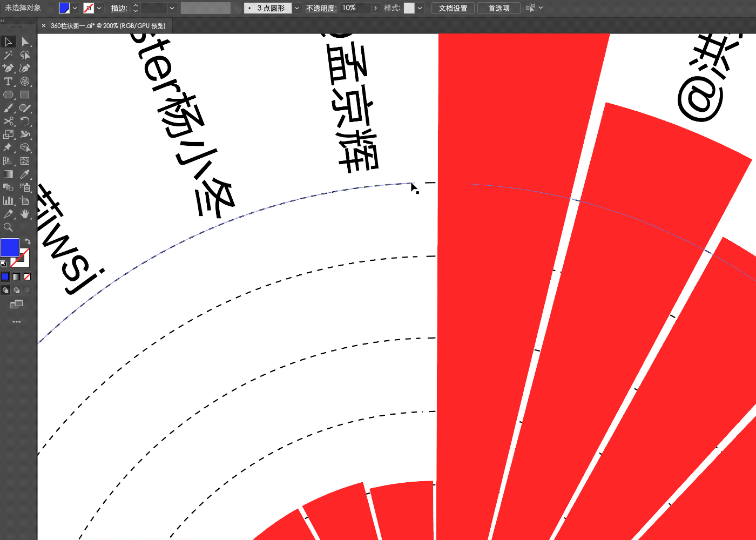
Task: Select the Scale tool
Action: pos(8,134)
